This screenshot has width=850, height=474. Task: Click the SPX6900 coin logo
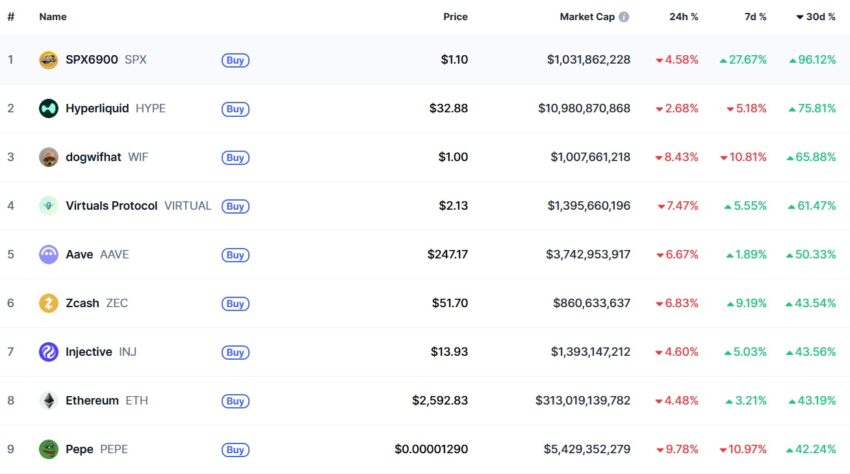48,60
